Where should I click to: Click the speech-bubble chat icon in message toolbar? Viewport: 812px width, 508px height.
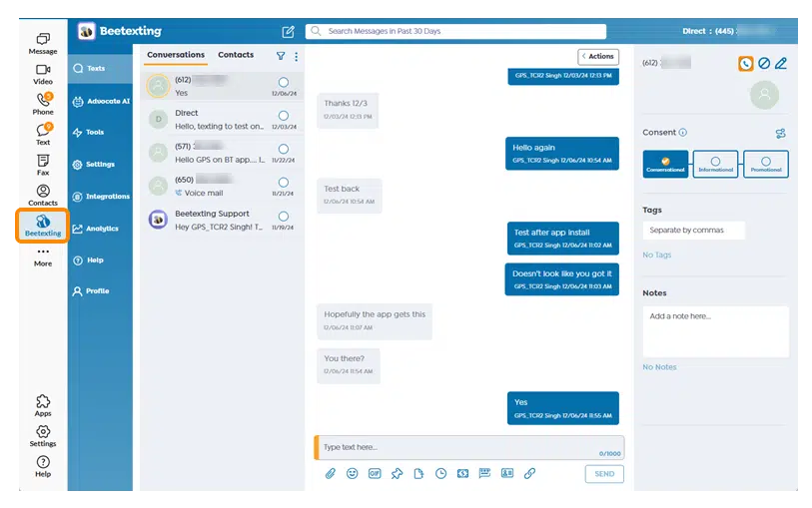point(484,473)
